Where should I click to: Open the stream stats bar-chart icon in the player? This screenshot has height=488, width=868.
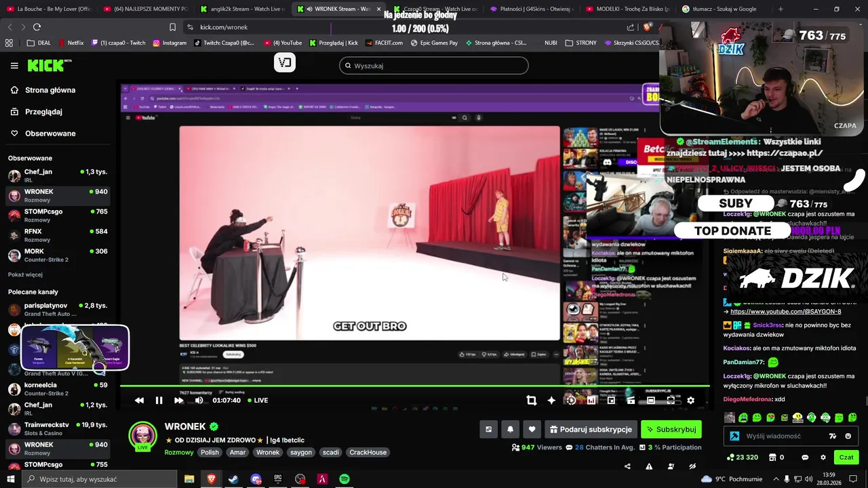(x=591, y=401)
